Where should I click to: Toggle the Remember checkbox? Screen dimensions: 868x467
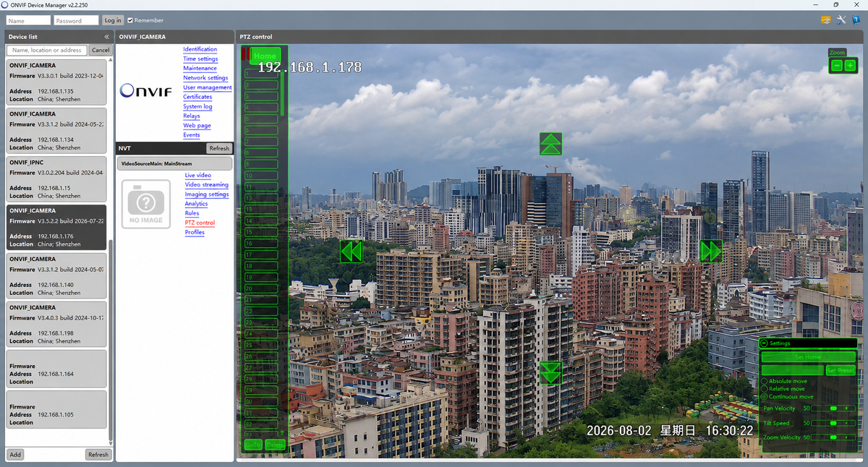click(130, 20)
